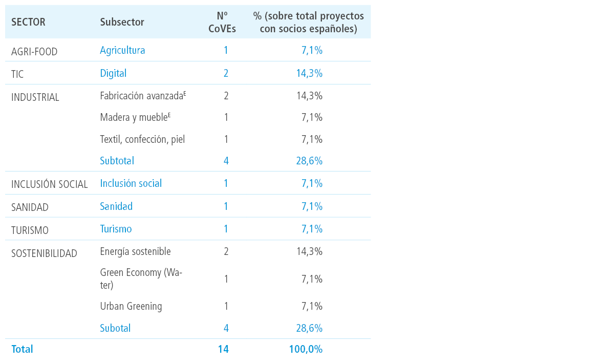Click the SECTOR column header
The image size is (604, 364).
(28, 22)
